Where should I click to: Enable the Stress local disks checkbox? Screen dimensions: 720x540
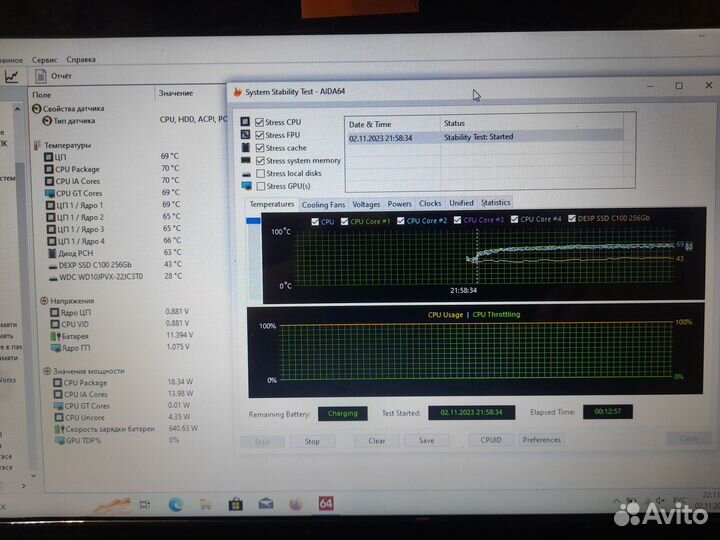click(261, 174)
